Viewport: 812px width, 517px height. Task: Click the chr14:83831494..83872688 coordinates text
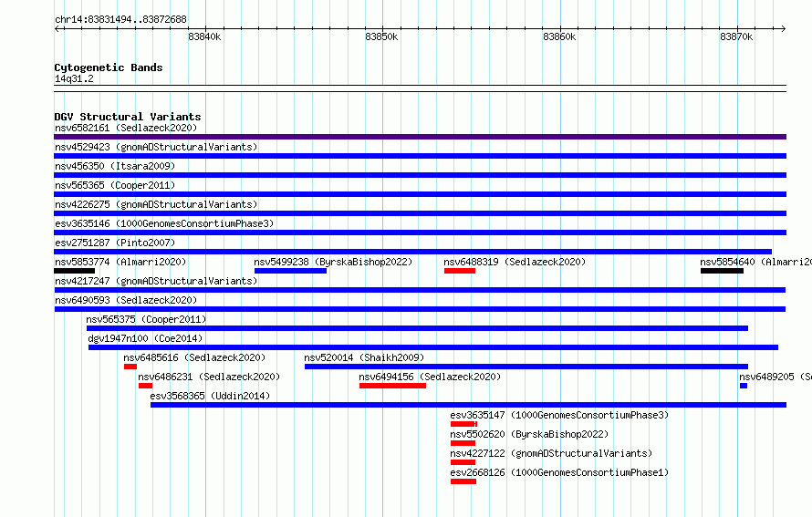(x=120, y=19)
